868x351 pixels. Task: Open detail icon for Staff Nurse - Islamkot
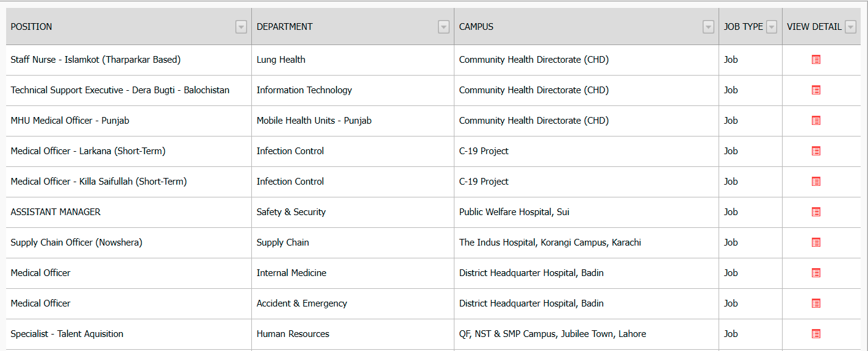[816, 60]
